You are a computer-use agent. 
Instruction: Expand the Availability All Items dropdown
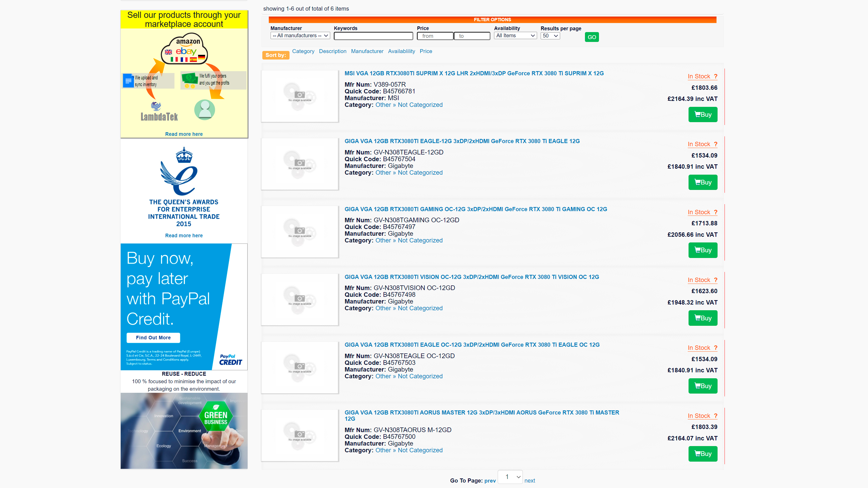point(515,36)
